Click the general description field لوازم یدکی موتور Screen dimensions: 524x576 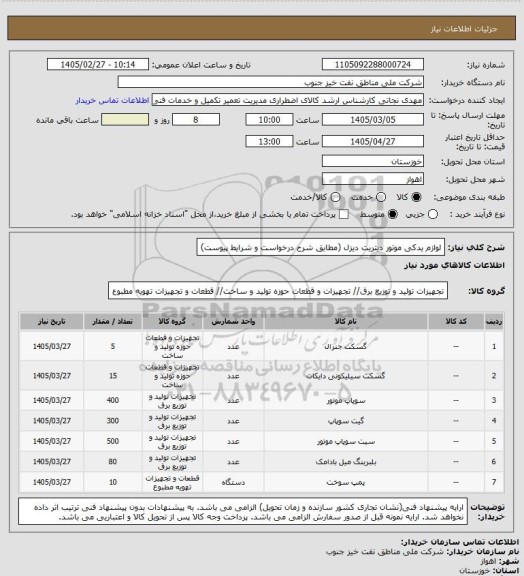click(320, 248)
